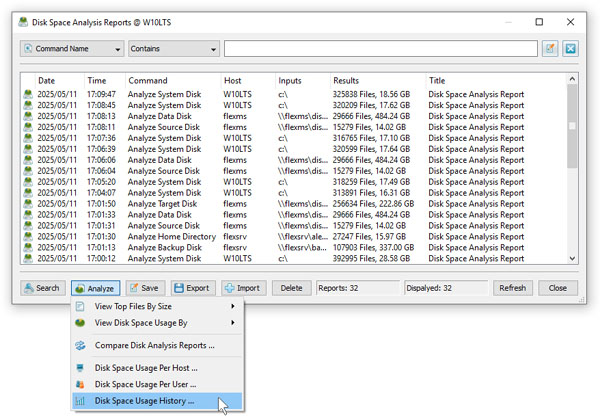Click the Search button
This screenshot has height=420, width=600.
(x=42, y=288)
